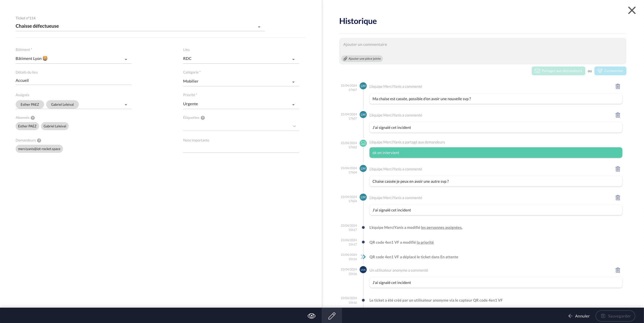
Task: Click the Demandeurs help question mark
Action: [39, 140]
